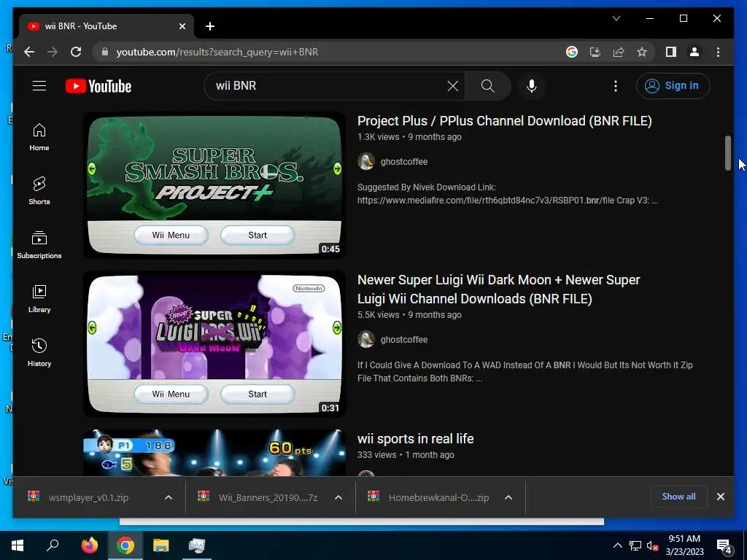747x560 pixels.
Task: Go to the YouTube logo homepage
Action: tap(98, 86)
